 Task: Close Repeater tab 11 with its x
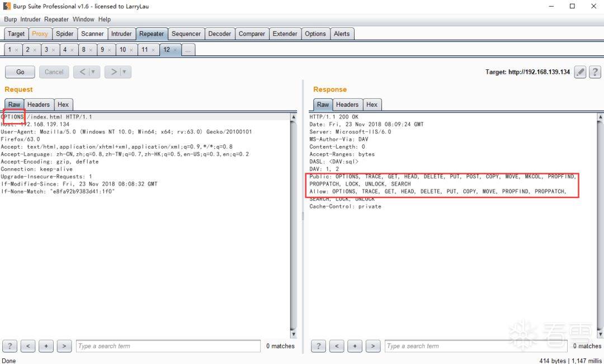coord(153,50)
